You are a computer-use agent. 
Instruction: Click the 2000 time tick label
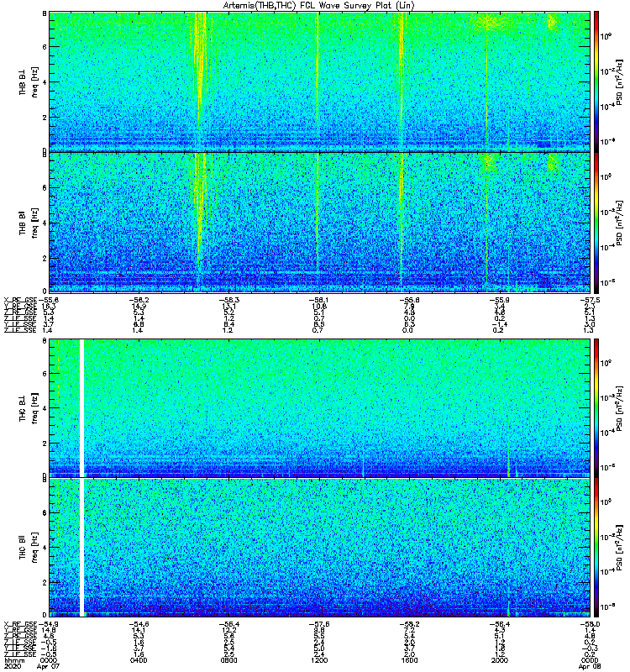coord(500,660)
